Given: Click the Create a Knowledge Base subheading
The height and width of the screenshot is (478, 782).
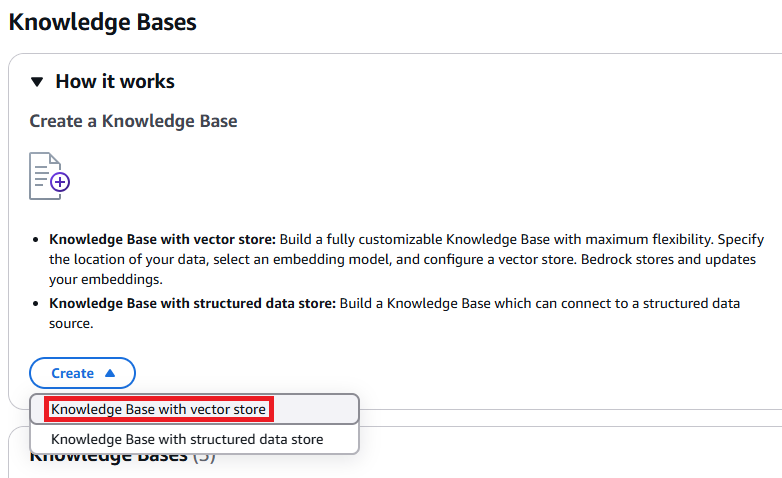Looking at the screenshot, I should tap(133, 122).
